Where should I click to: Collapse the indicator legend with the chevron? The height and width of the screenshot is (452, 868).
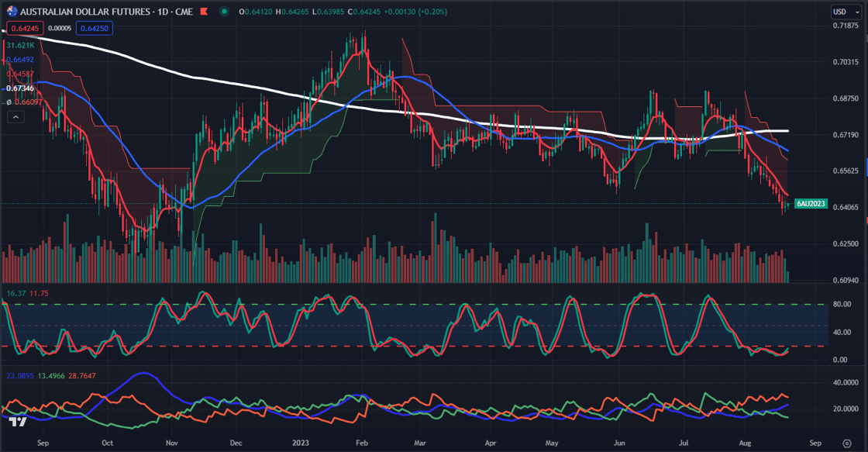pyautogui.click(x=15, y=117)
